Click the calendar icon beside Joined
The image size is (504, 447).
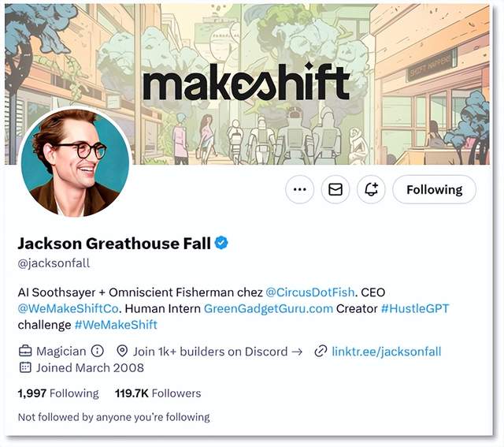click(x=24, y=367)
